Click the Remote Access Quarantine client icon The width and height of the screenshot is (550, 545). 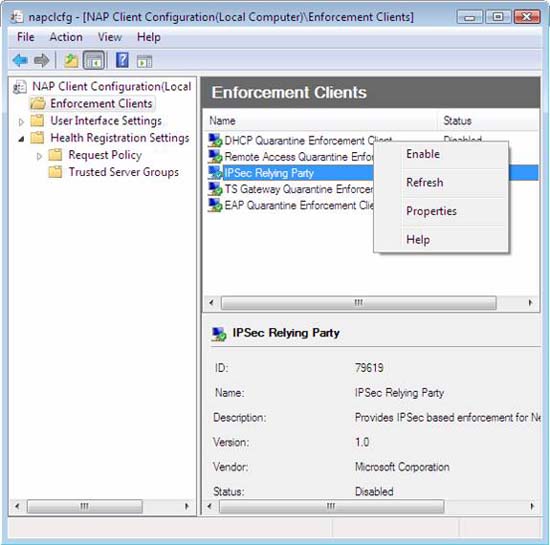215,156
